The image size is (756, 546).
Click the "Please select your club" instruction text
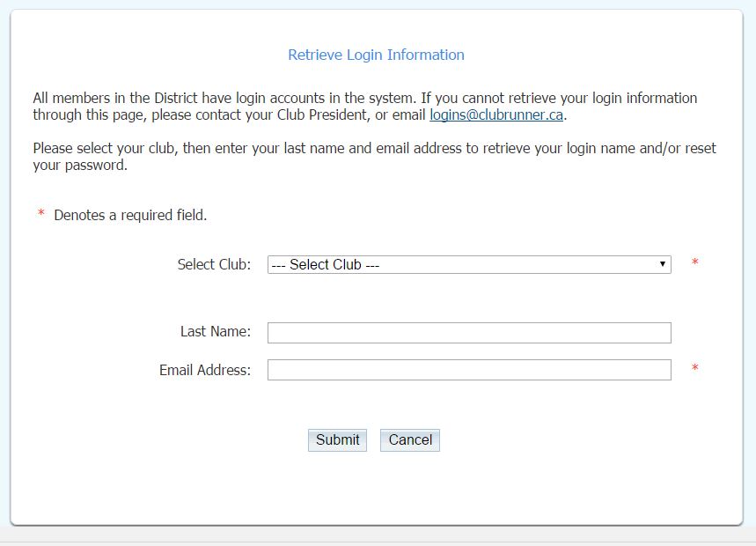click(264, 148)
